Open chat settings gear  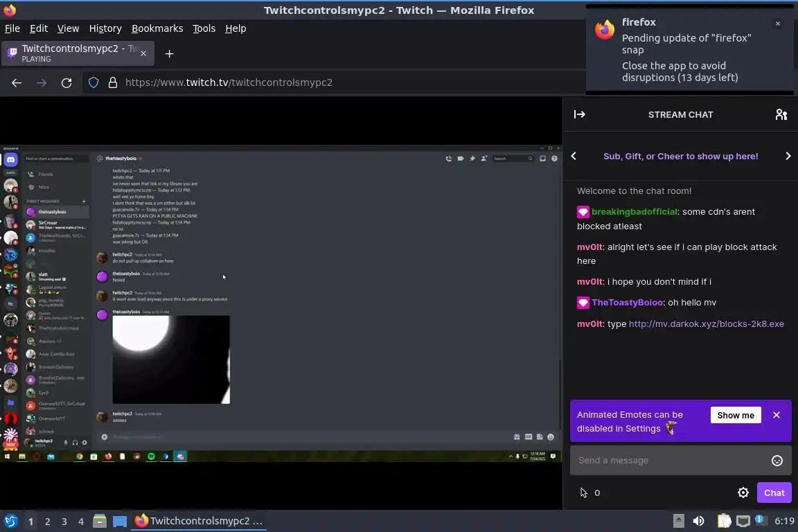click(x=743, y=493)
